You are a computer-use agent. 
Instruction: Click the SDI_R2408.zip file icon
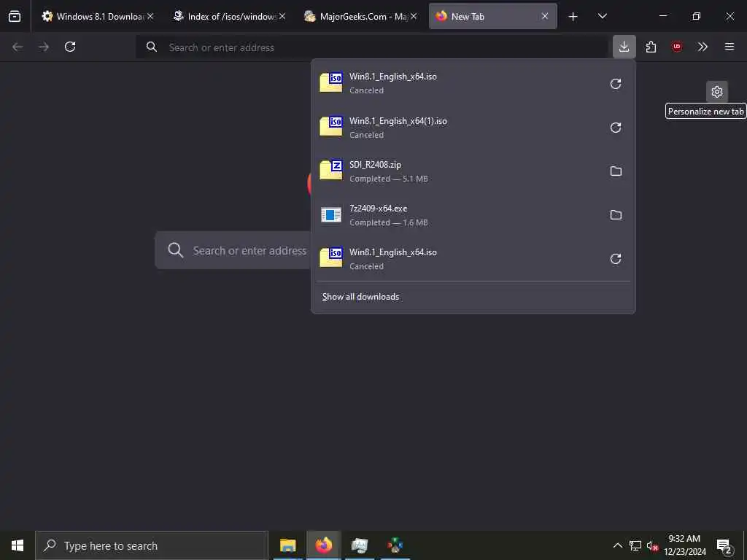[331, 170]
